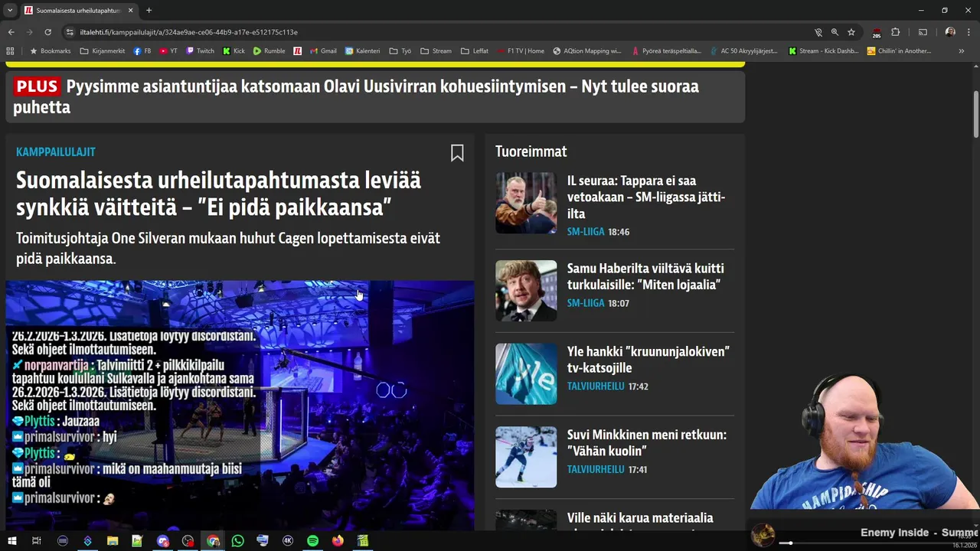Expand the Työ bookmarks folder

pyautogui.click(x=400, y=51)
